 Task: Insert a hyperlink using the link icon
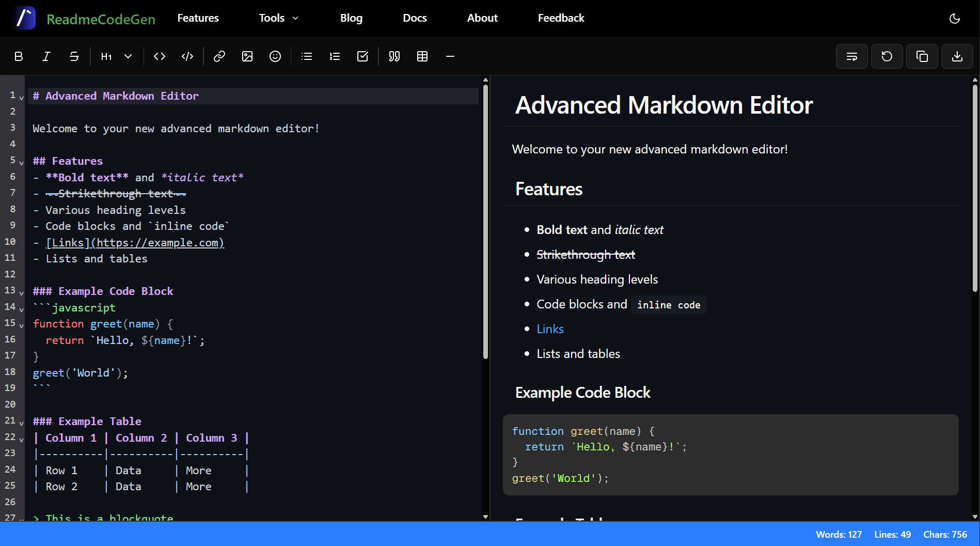(219, 56)
